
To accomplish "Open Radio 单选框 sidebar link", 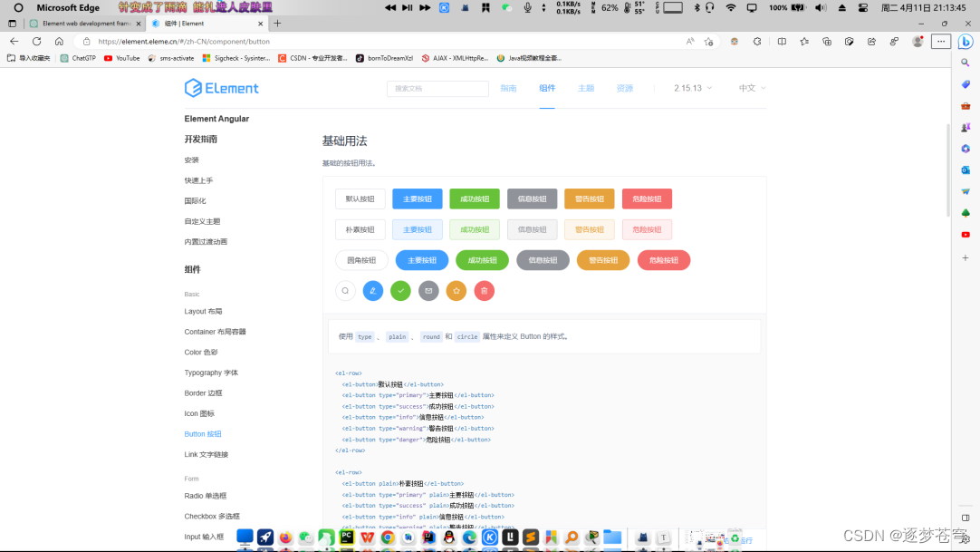I will pyautogui.click(x=206, y=496).
